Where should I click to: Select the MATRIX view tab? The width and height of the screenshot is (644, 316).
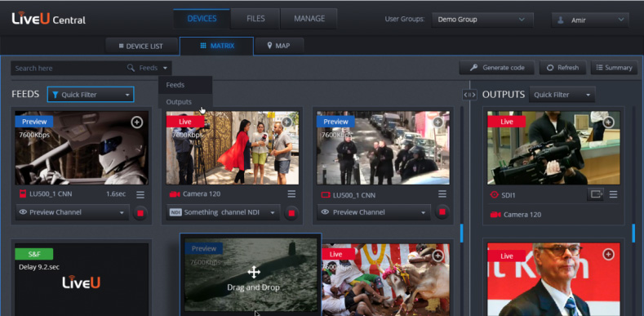click(x=216, y=46)
